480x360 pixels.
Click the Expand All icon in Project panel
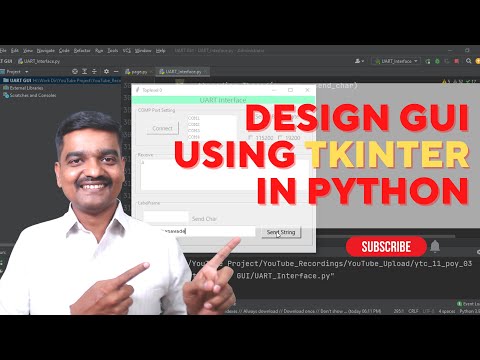(x=85, y=71)
